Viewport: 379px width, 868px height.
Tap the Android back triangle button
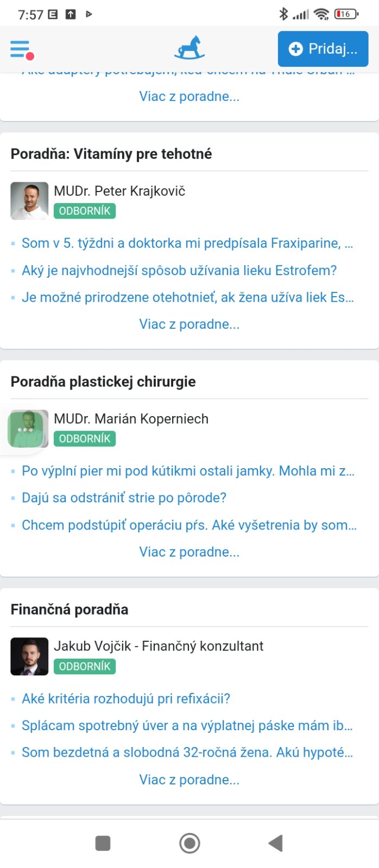276,843
